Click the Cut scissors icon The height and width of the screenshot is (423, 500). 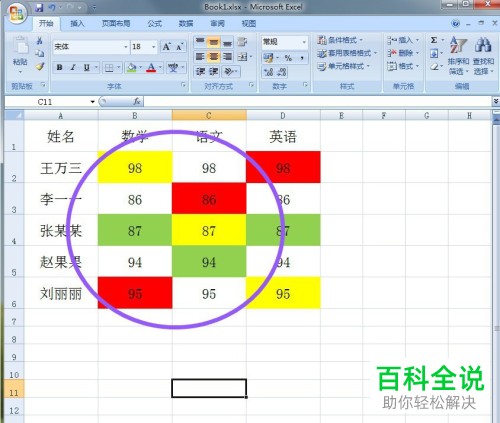tap(40, 41)
